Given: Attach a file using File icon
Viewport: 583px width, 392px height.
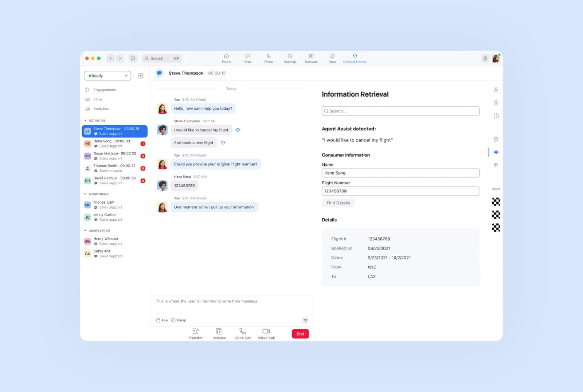Looking at the screenshot, I should click(x=159, y=321).
